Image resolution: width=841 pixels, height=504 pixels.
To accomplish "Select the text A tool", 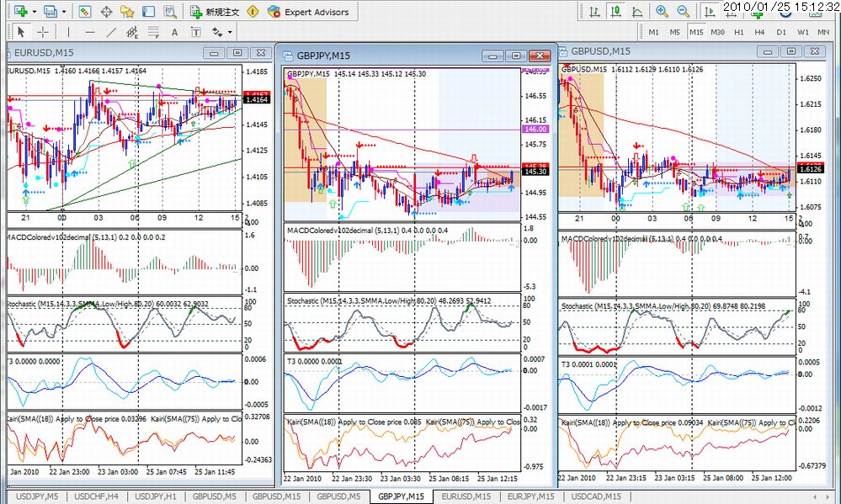I will click(x=174, y=32).
